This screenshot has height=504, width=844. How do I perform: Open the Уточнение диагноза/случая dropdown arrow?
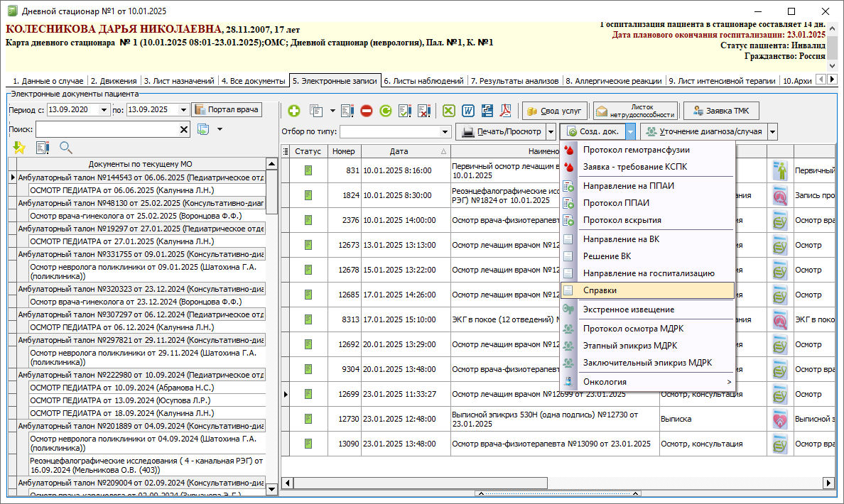click(x=773, y=132)
